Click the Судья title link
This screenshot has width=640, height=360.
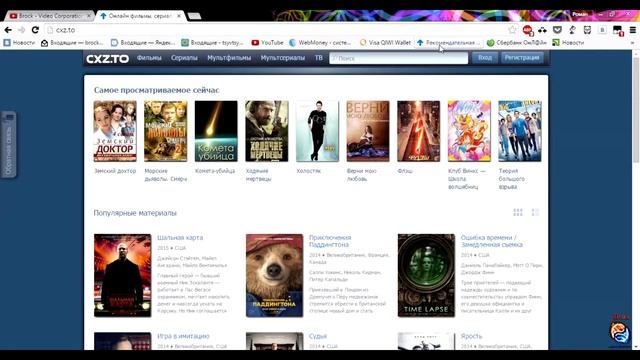pos(318,336)
